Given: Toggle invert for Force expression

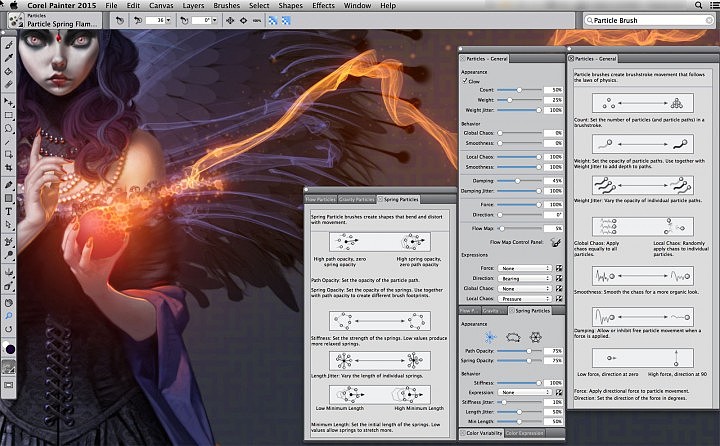Looking at the screenshot, I should pyautogui.click(x=558, y=268).
